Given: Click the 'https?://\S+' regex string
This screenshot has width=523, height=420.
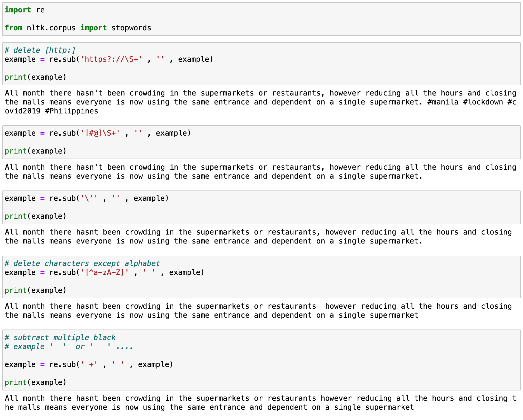Looking at the screenshot, I should point(111,59).
